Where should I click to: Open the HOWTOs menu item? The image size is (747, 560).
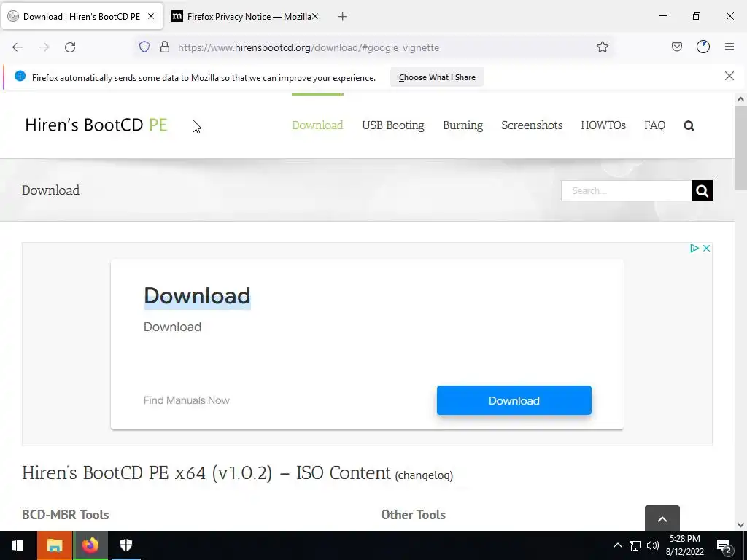(x=603, y=125)
